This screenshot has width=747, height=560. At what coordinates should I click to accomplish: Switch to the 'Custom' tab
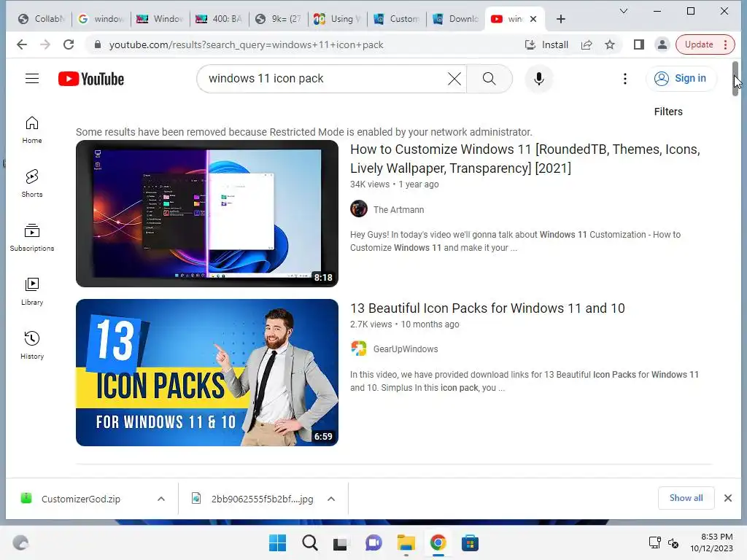click(x=396, y=19)
